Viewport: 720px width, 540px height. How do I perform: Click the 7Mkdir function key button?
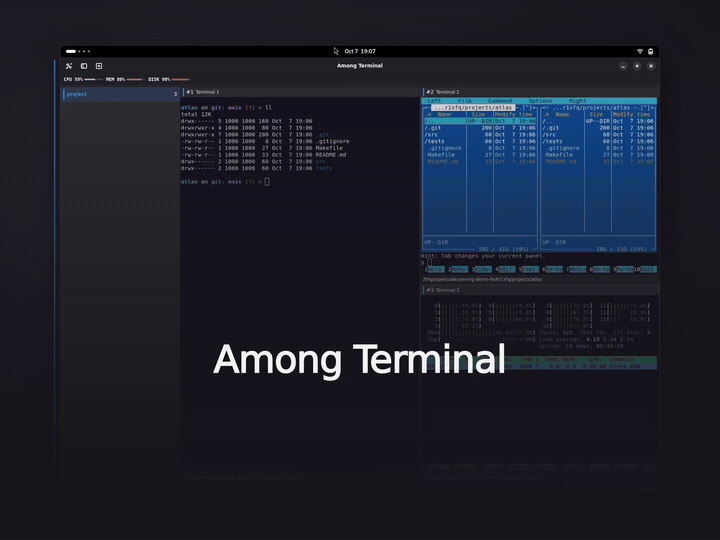click(576, 270)
